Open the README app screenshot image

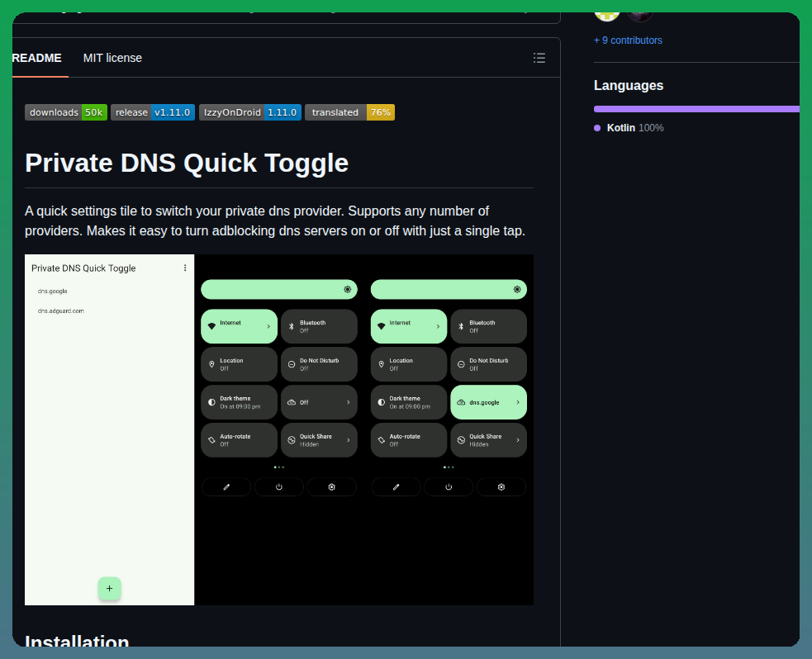(279, 429)
